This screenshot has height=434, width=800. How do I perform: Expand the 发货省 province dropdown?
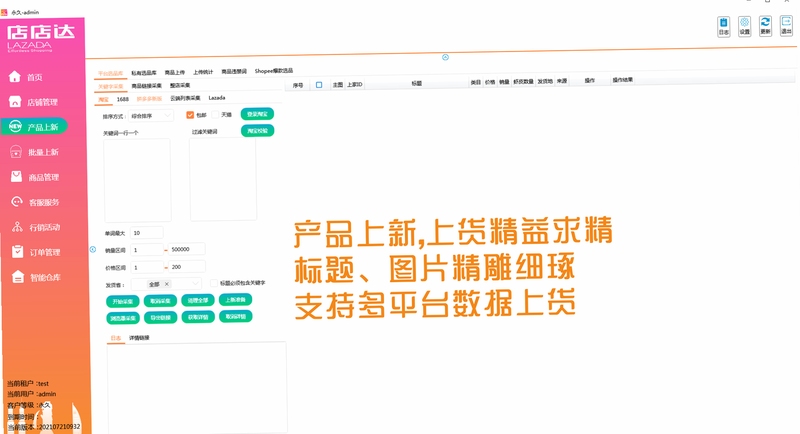(x=166, y=284)
